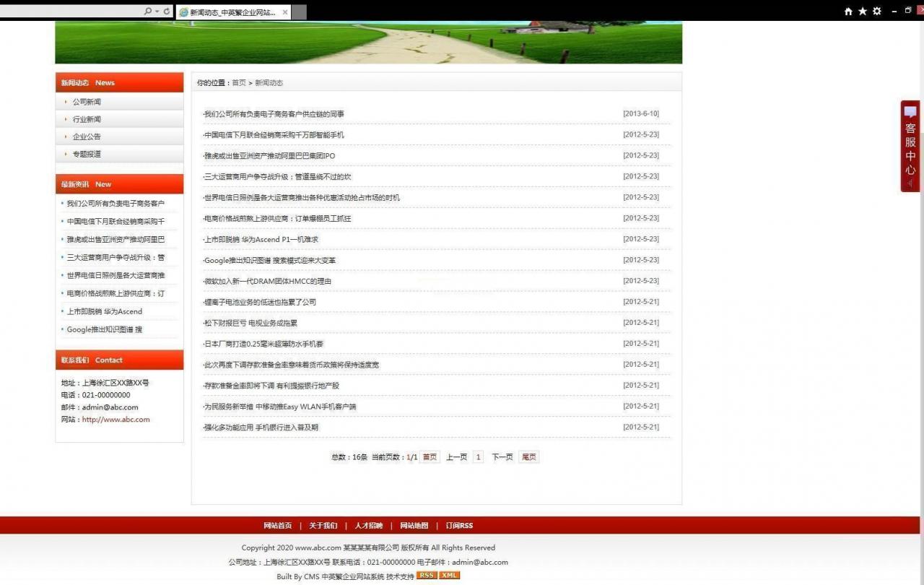Open sidebar latest item 中国电信下月联合经销商采购千
The height and width of the screenshot is (585, 924).
click(x=115, y=222)
